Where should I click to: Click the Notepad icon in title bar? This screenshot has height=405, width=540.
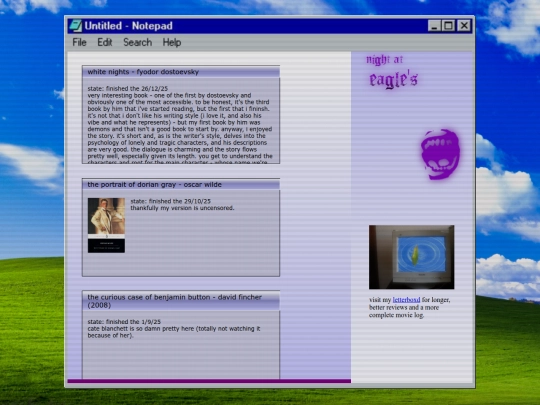click(x=75, y=26)
